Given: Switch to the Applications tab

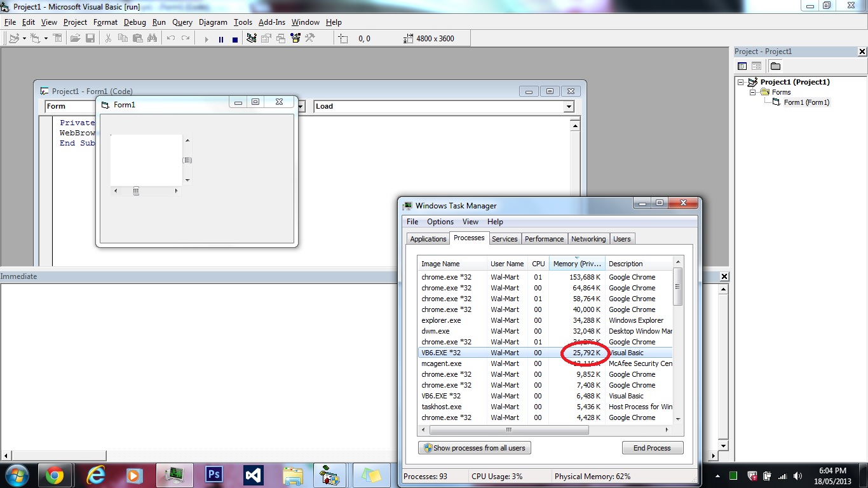Looking at the screenshot, I should pos(428,239).
